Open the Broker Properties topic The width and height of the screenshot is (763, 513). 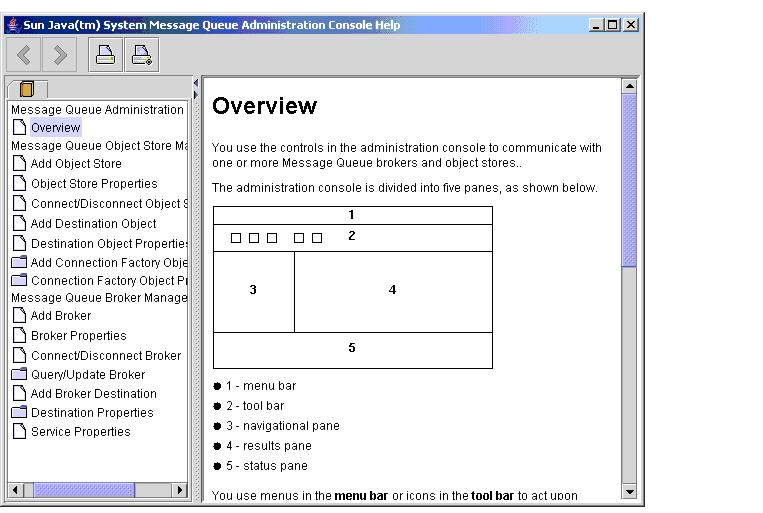[x=79, y=335]
